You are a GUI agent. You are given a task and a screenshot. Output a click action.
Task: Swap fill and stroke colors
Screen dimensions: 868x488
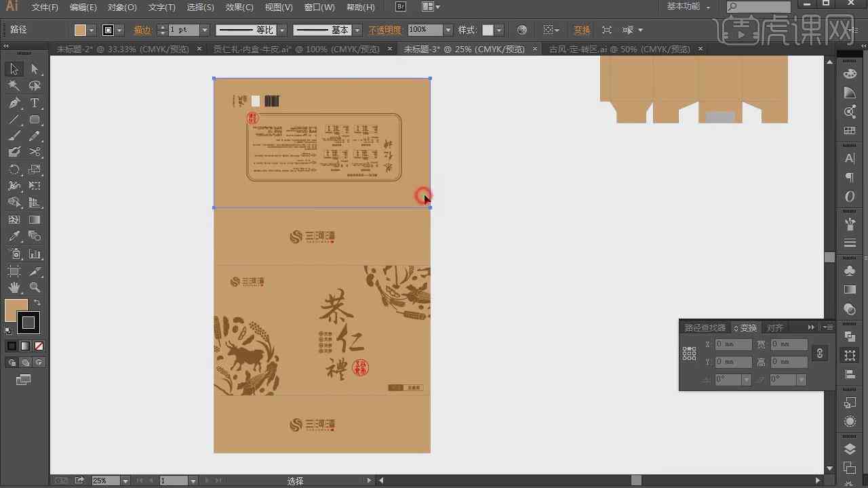tap(37, 303)
